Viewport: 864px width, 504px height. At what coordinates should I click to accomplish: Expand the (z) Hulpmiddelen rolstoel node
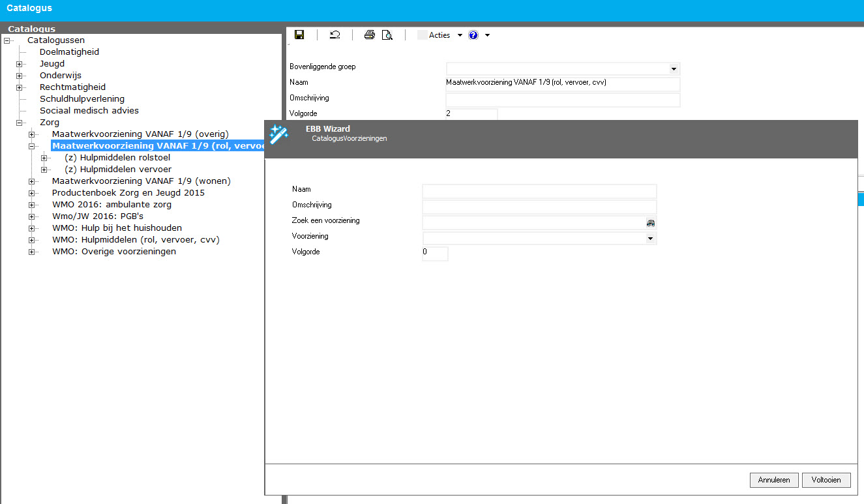point(44,158)
